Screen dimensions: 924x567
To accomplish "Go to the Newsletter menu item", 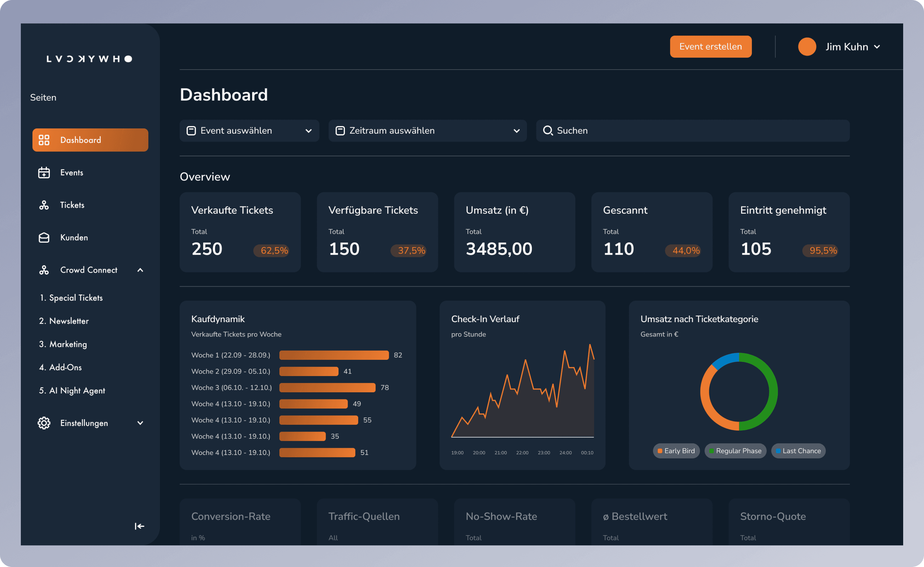I will pos(69,321).
